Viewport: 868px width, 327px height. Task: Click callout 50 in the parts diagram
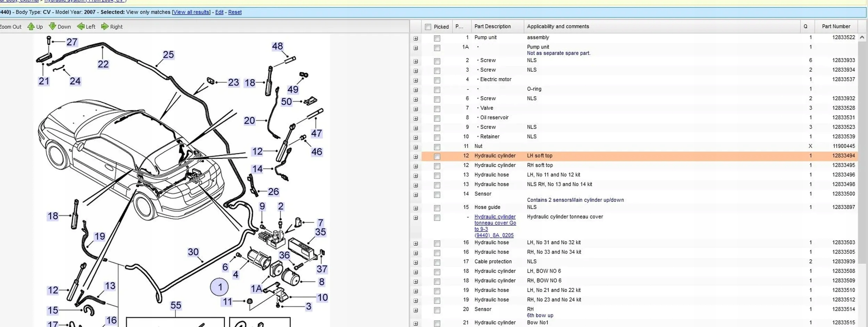click(286, 102)
